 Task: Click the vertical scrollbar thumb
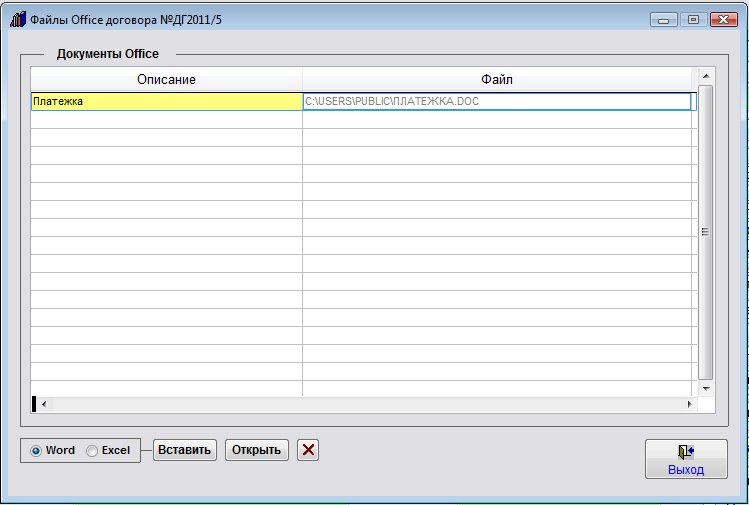pos(706,232)
